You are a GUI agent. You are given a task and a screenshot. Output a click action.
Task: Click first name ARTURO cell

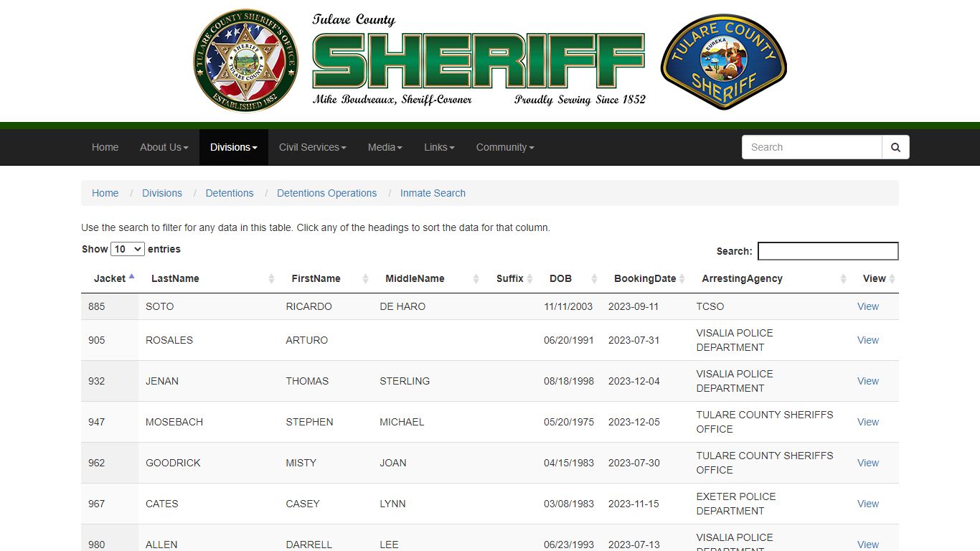pos(326,340)
